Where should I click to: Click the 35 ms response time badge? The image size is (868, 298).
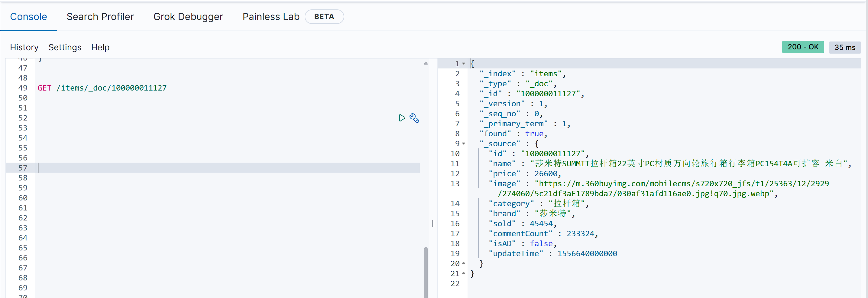(844, 47)
